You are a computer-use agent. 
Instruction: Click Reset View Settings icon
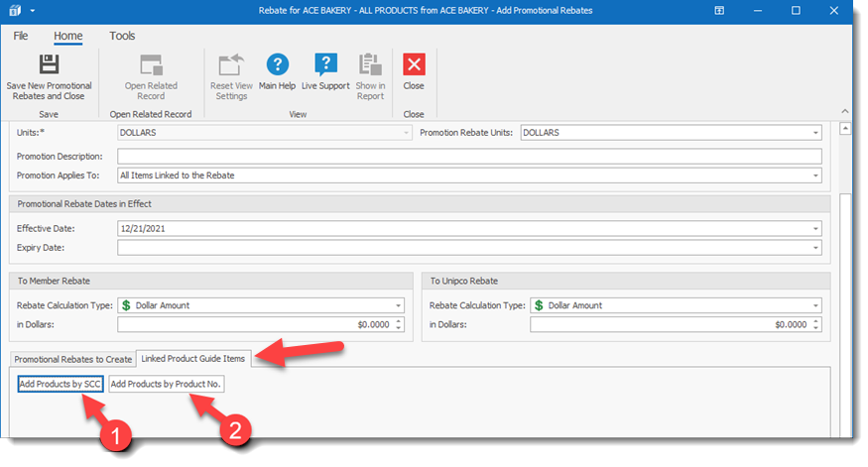point(231,65)
